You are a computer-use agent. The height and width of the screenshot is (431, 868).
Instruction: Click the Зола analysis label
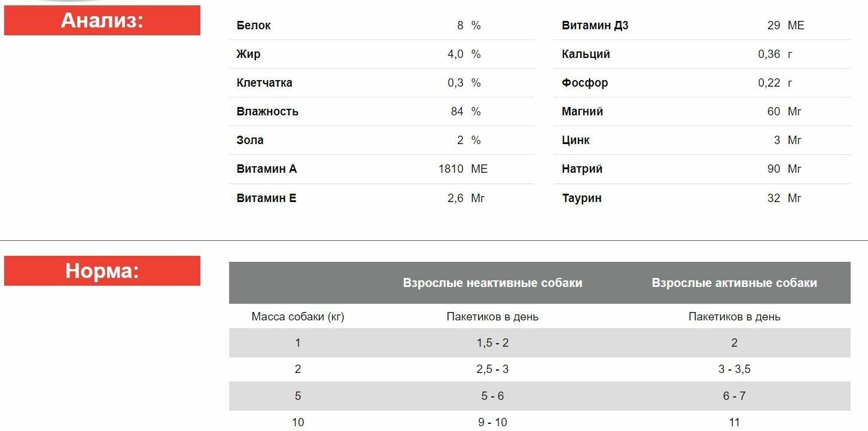250,140
